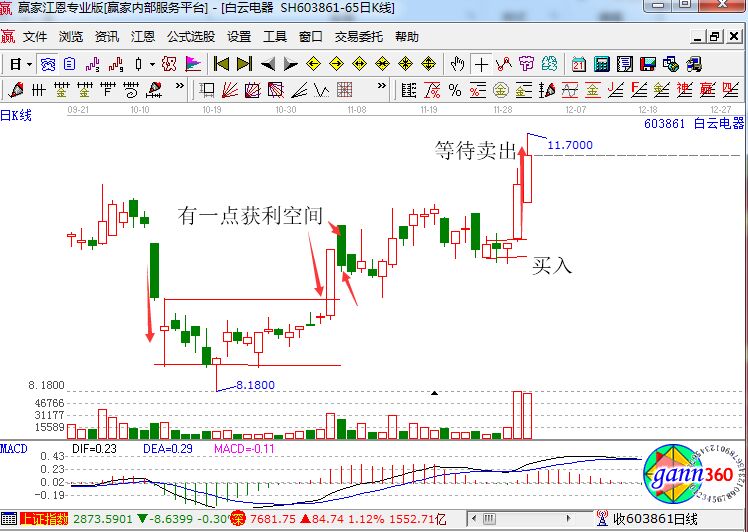Select the percent sign tool icon

pyautogui.click(x=454, y=90)
